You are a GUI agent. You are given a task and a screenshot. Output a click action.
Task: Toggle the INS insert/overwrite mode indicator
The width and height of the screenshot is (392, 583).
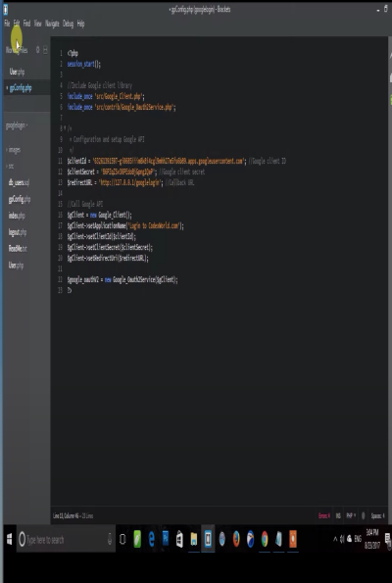tap(338, 515)
